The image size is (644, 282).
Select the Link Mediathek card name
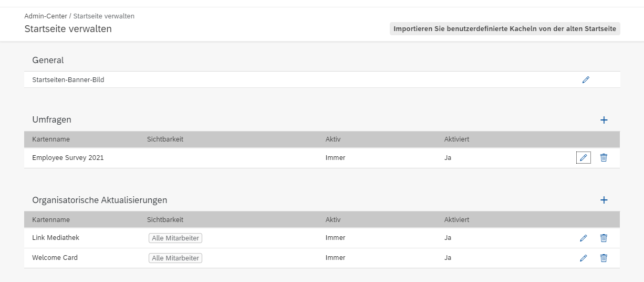click(56, 238)
